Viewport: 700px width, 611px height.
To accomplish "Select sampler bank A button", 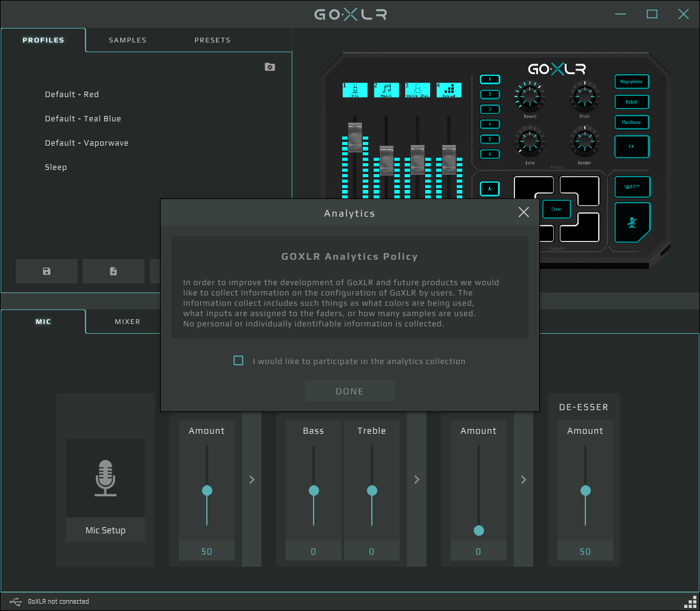I will 490,189.
